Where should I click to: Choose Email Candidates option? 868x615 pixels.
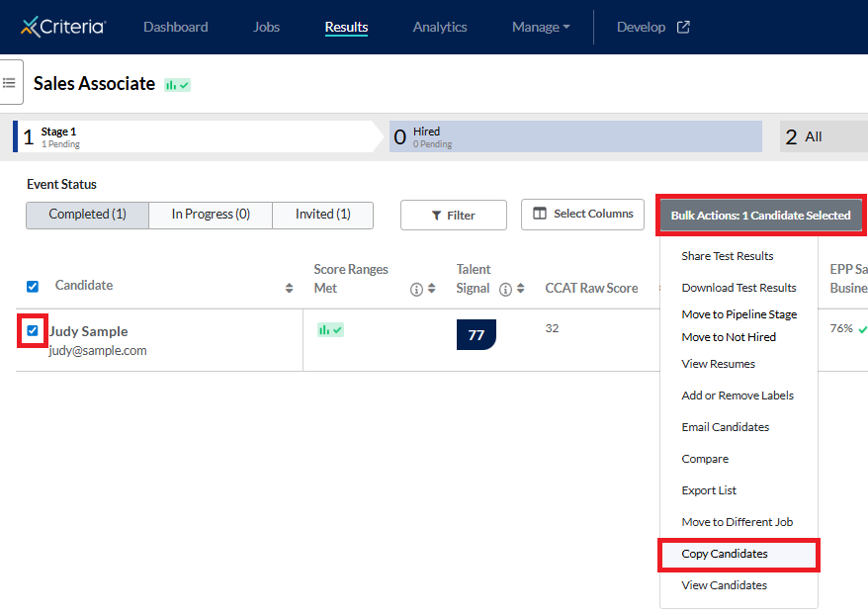[x=726, y=427]
